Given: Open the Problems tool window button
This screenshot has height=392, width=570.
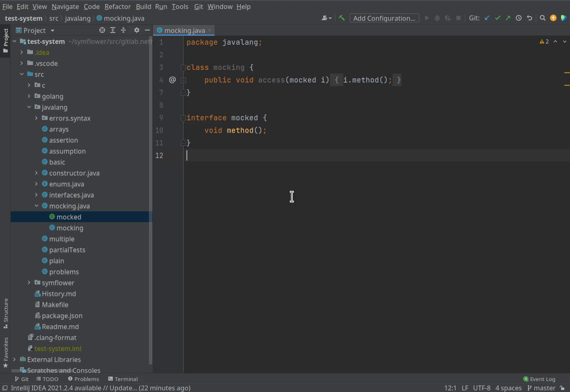Looking at the screenshot, I should click(83, 379).
